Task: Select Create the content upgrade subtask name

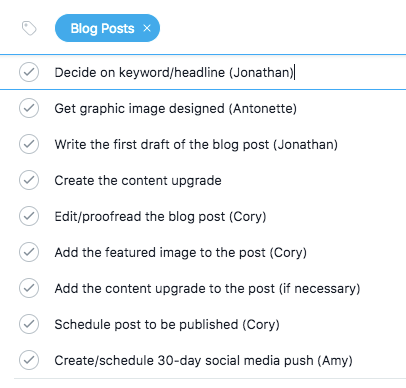Action: 138,181
